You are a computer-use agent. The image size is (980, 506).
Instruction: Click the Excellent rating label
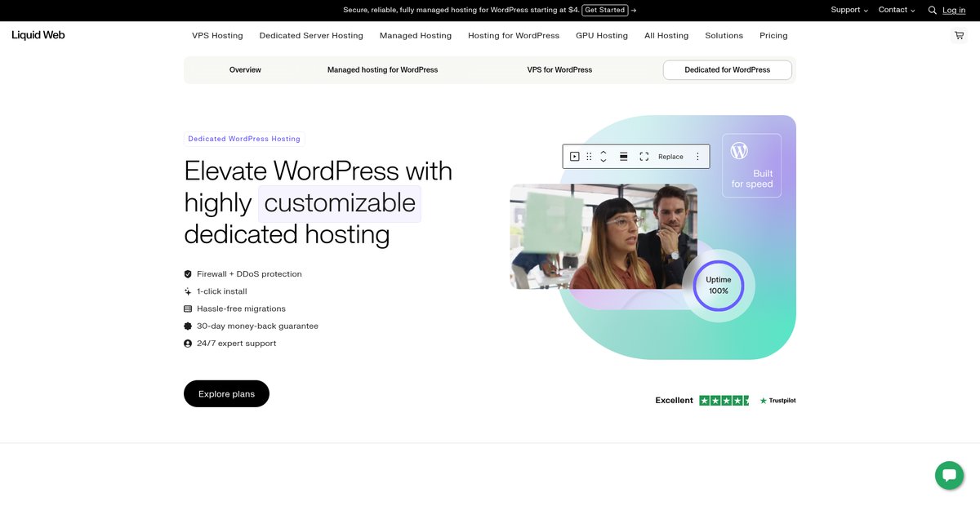[x=674, y=401]
